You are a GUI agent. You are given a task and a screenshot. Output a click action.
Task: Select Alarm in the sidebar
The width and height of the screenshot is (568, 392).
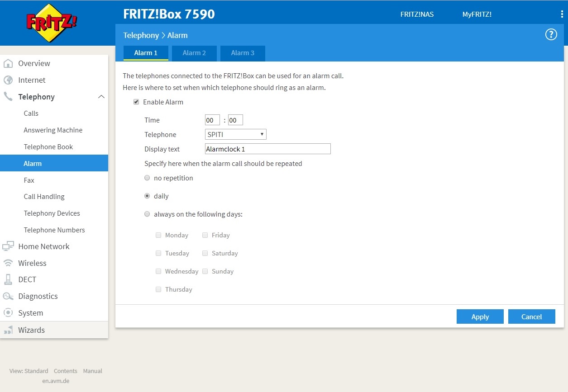(54, 163)
